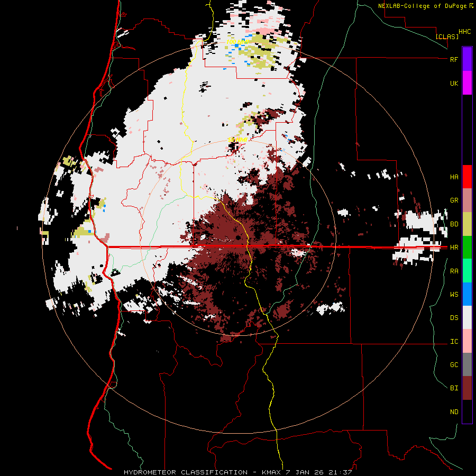Click the [CLAS] units label
Image resolution: width=476 pixels, height=476 pixels.
coord(447,36)
